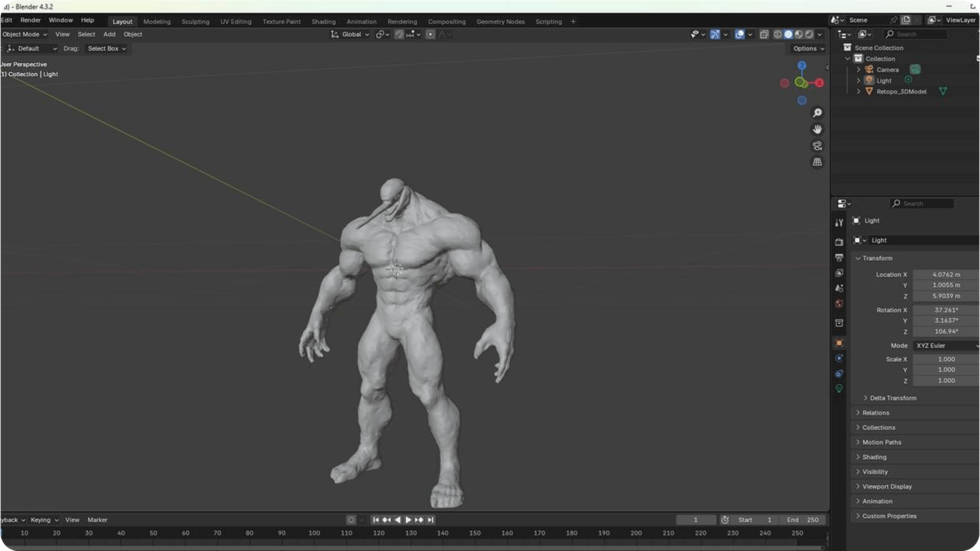Expand the Retopo_3DModel tree item

click(858, 92)
